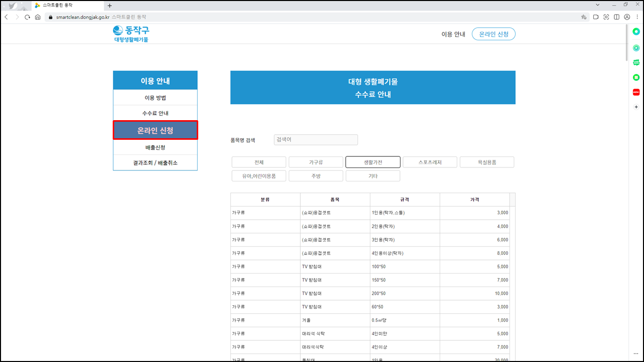Screen dimensions: 644x362
Task: Select the TV 받침대 100*50 spec cell
Action: click(405, 267)
